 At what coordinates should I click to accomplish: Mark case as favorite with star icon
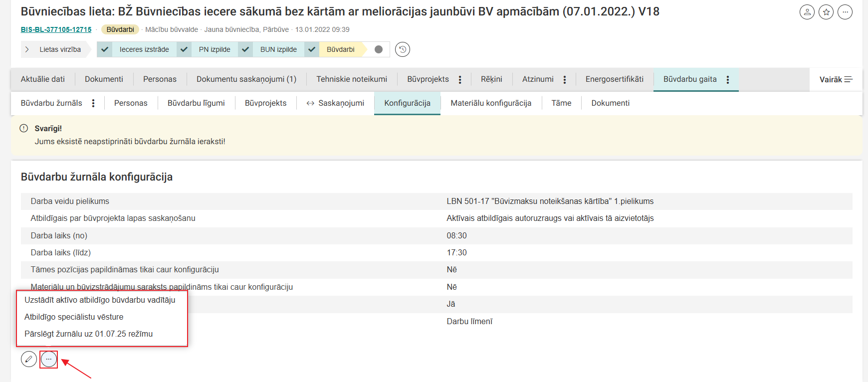[x=826, y=12]
